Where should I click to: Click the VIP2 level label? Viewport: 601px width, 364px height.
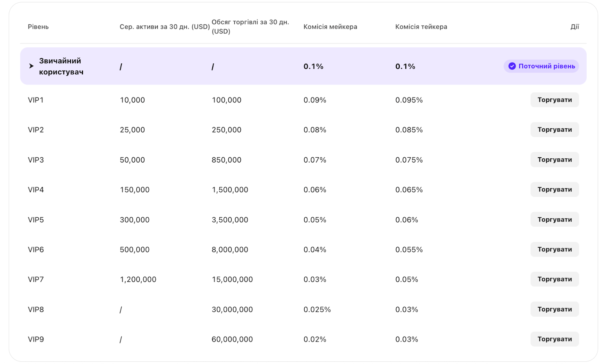tap(36, 130)
